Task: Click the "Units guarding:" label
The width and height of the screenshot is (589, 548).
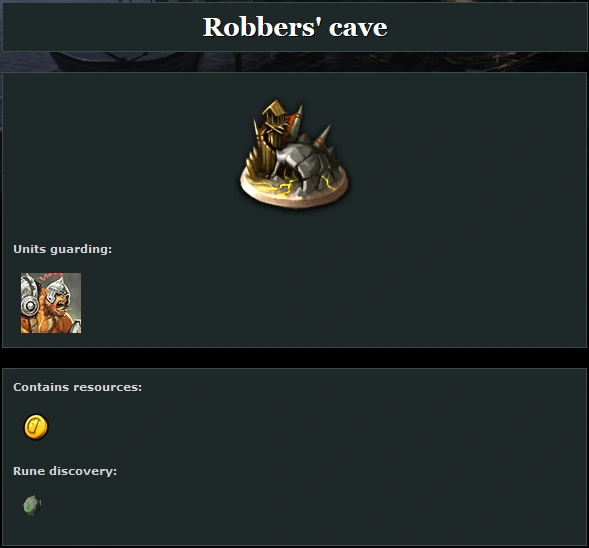Action: pos(63,249)
